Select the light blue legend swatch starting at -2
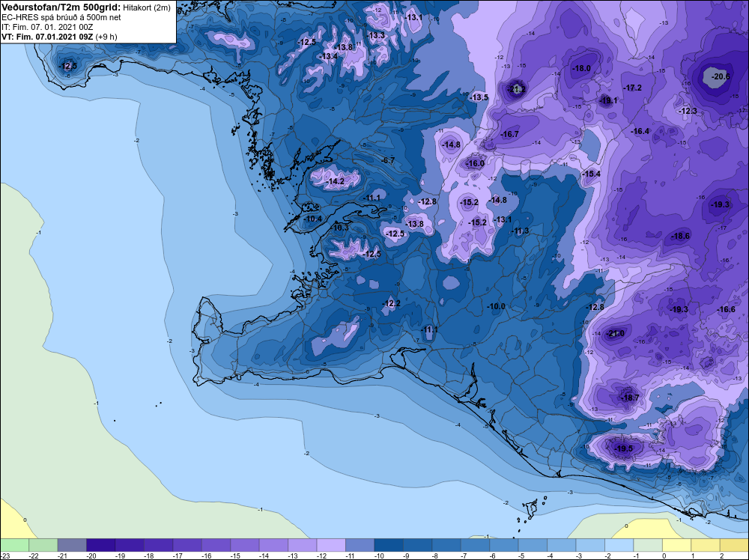The height and width of the screenshot is (560, 749). point(619,545)
